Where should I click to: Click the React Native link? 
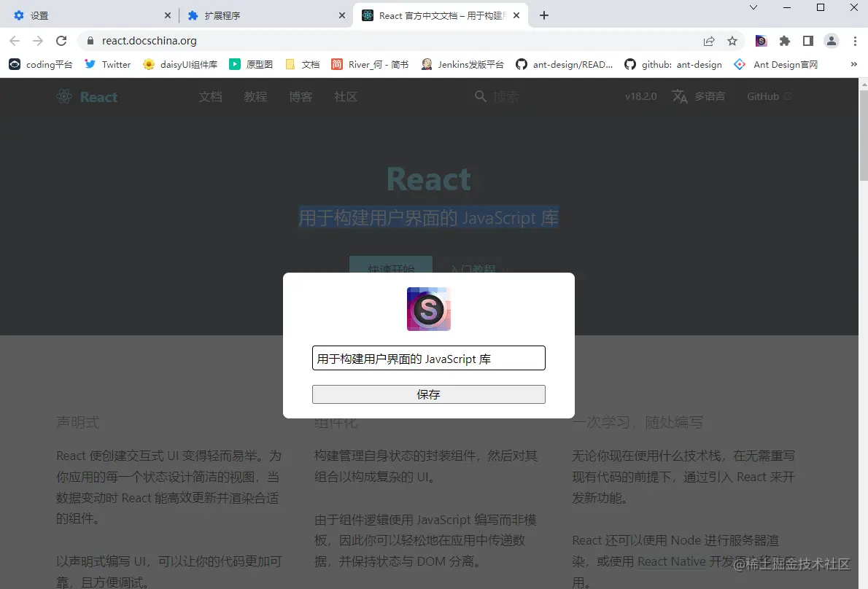click(672, 561)
